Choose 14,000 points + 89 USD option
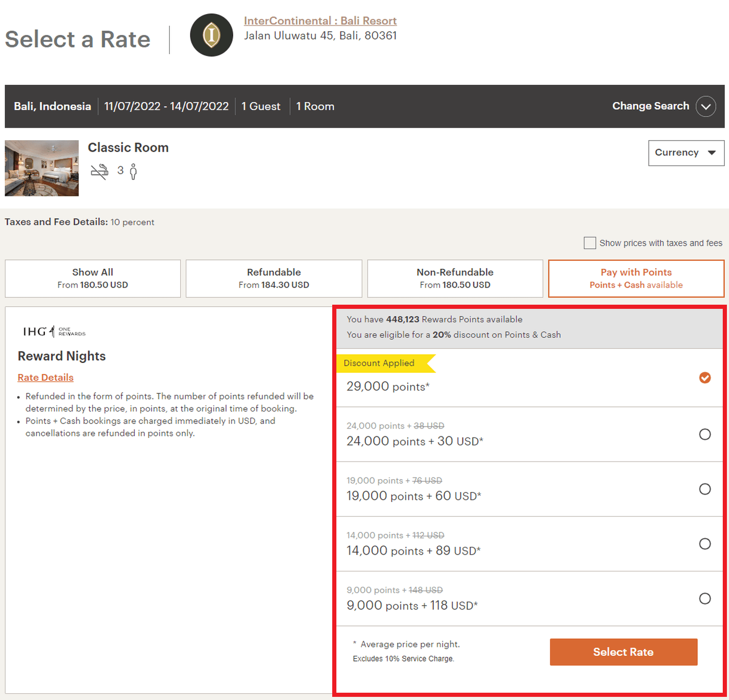This screenshot has height=700, width=729. [x=705, y=544]
